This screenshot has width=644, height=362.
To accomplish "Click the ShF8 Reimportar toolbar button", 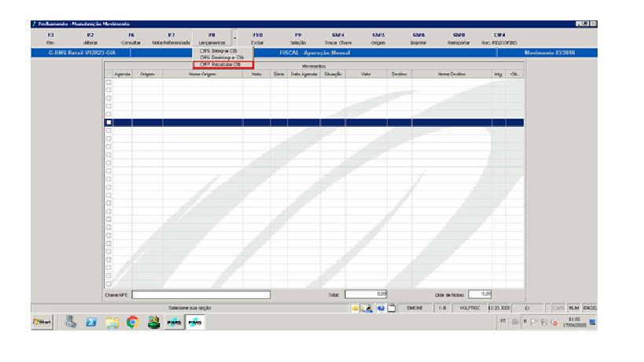I will 458,39.
